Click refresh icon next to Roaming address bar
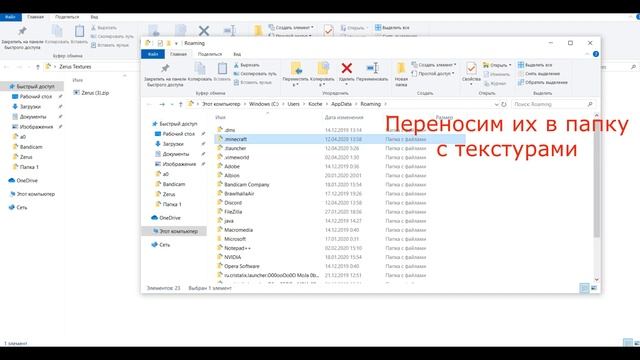Viewport: 640px width, 360px height. pos(504,104)
